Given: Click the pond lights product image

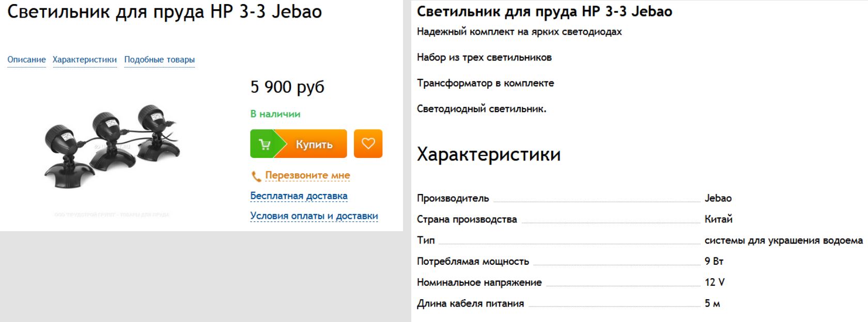Looking at the screenshot, I should point(112,147).
